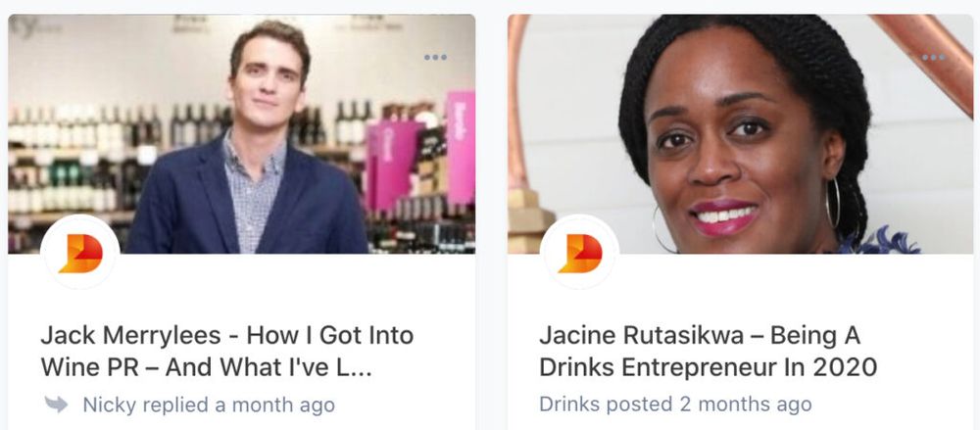Click orange D logo on Jacine Rutasikwa card
Viewport: 980px width, 430px height.
tap(579, 253)
